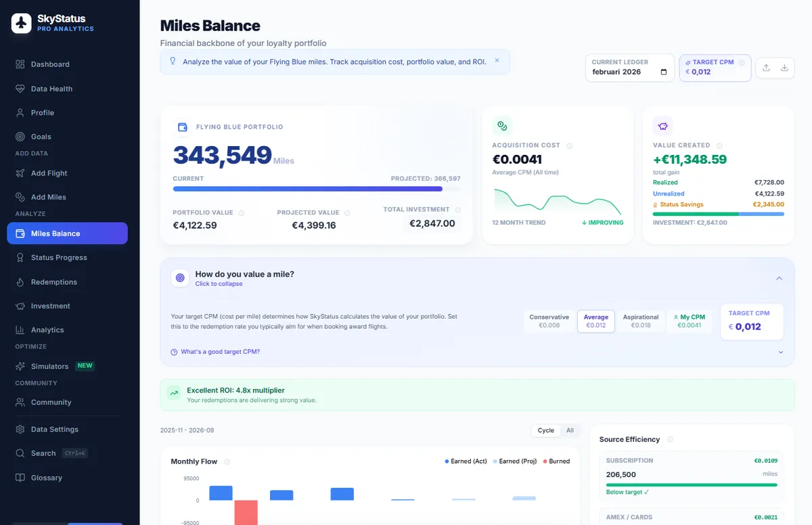
Task: Switch the chart view to All
Action: (x=570, y=430)
